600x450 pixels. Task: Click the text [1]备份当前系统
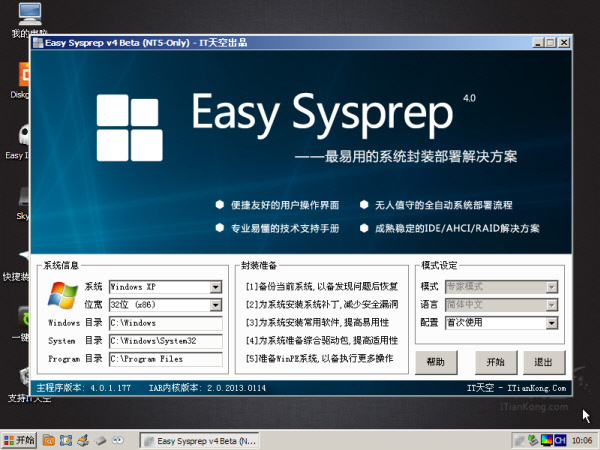pos(280,286)
